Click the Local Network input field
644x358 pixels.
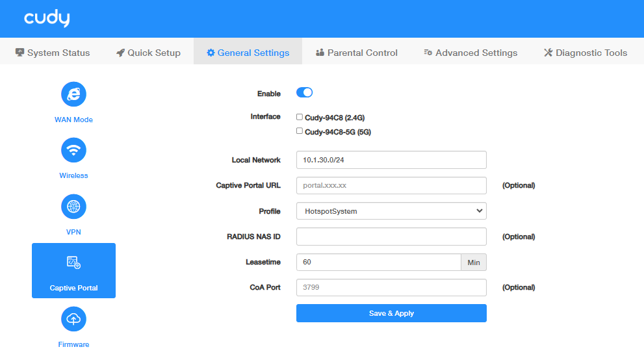click(x=391, y=160)
